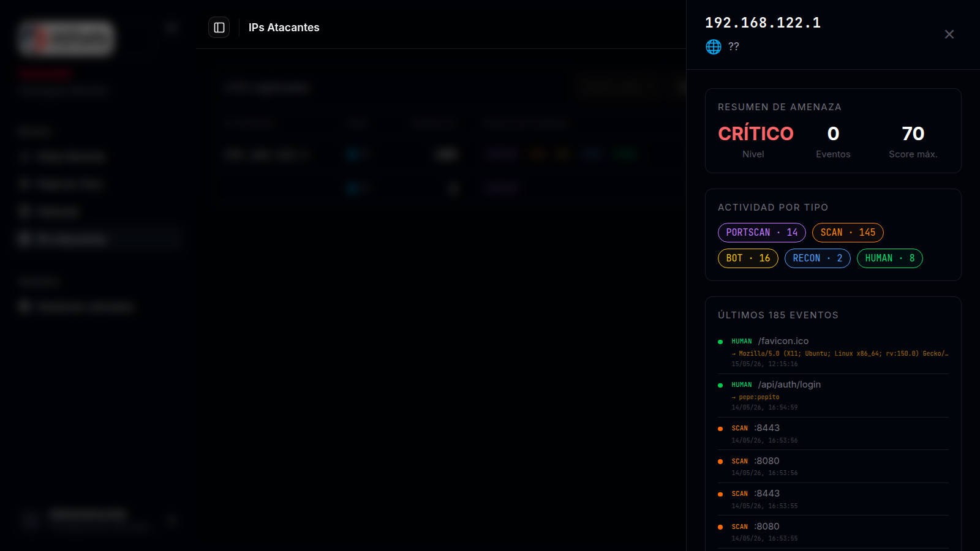Click SCAN :8443 event at 16:53:55
This screenshot has height=551, width=980.
click(x=833, y=499)
